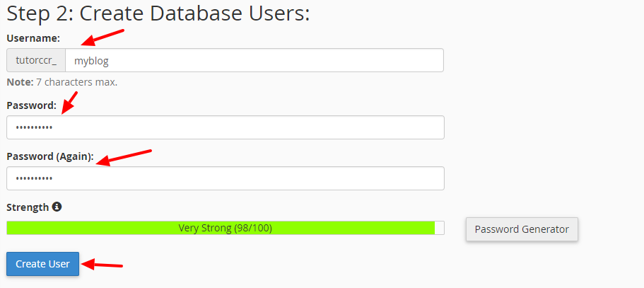Click the Strength info icon
The height and width of the screenshot is (288, 644).
point(57,207)
